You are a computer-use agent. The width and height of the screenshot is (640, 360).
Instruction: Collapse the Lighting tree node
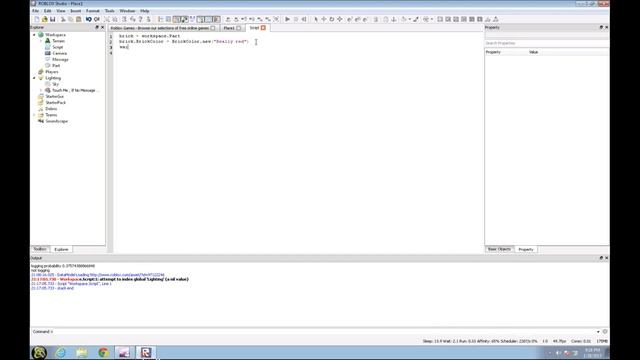tap(34, 78)
